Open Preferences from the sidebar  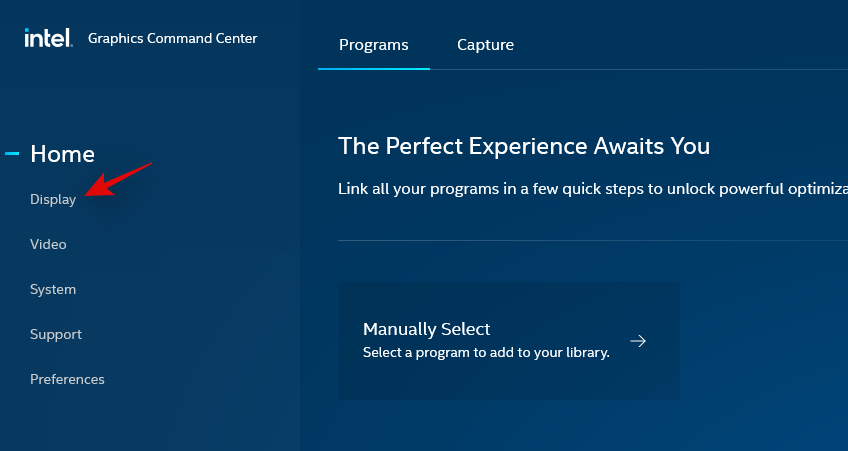67,379
